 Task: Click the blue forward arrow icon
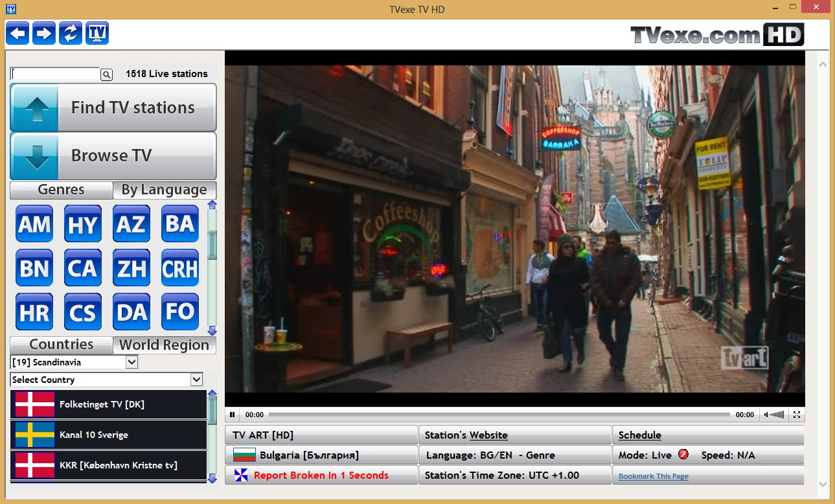click(x=44, y=33)
